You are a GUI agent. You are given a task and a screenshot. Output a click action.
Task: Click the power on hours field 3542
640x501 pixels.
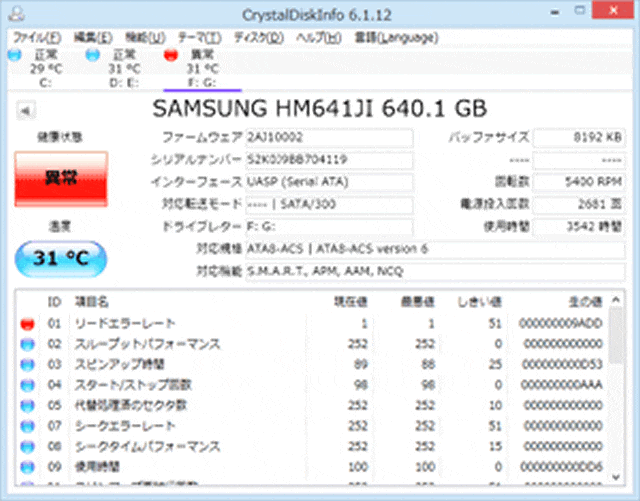click(579, 227)
